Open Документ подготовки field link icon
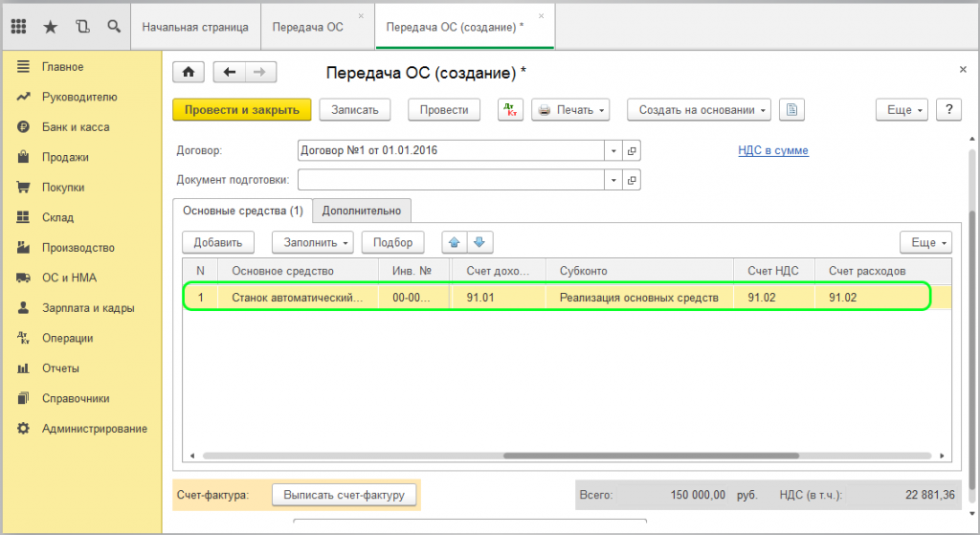The image size is (980, 535). 632,180
